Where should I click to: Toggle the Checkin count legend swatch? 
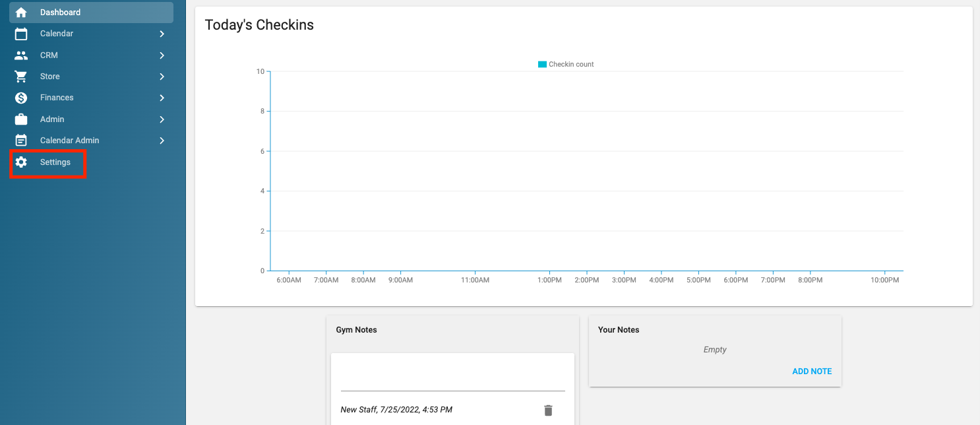tap(542, 65)
